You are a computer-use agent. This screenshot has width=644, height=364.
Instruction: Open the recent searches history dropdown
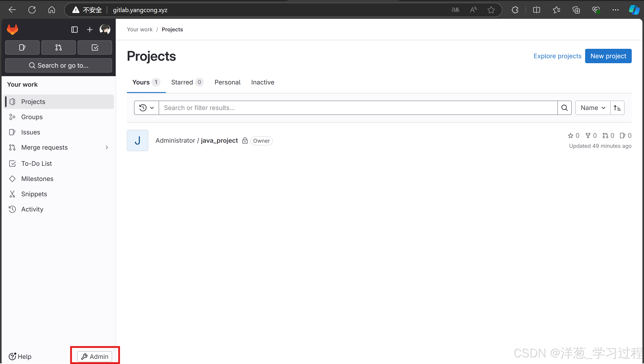pyautogui.click(x=147, y=108)
